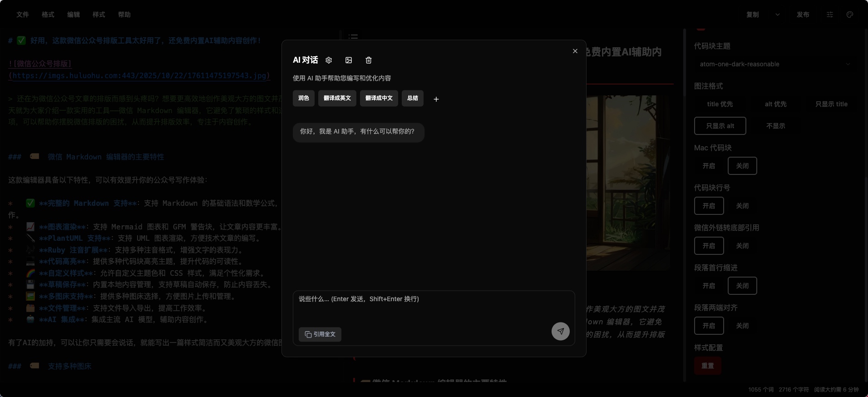Toggle the style settings panel icon
868x397 pixels.
coord(830,15)
